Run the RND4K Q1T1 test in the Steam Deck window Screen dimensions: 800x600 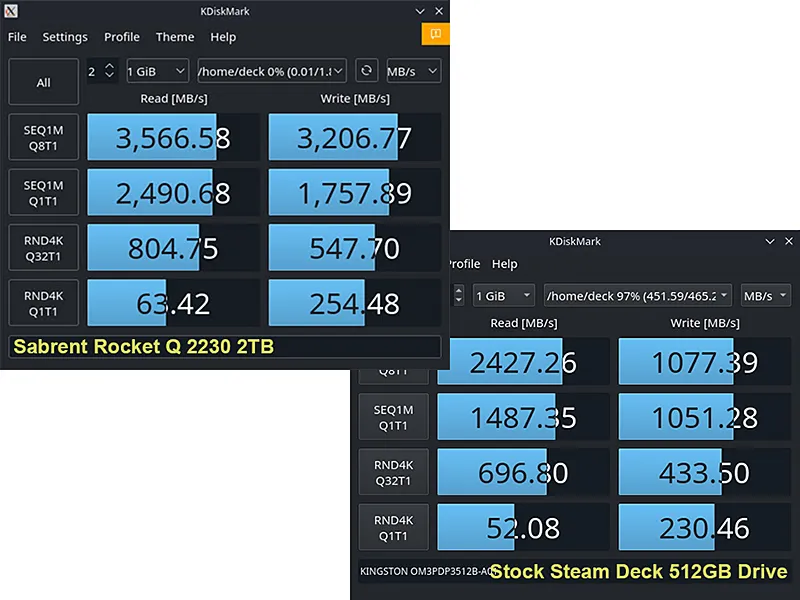(393, 528)
